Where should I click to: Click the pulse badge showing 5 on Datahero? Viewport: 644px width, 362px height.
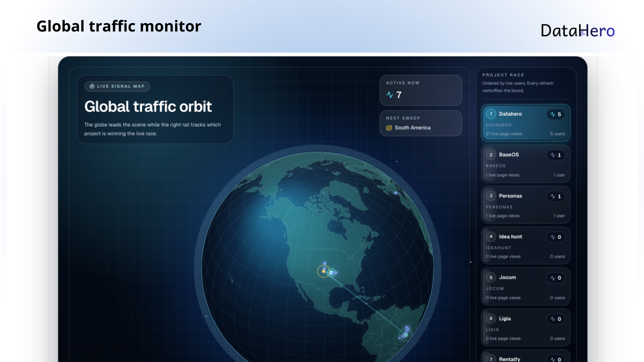point(555,114)
